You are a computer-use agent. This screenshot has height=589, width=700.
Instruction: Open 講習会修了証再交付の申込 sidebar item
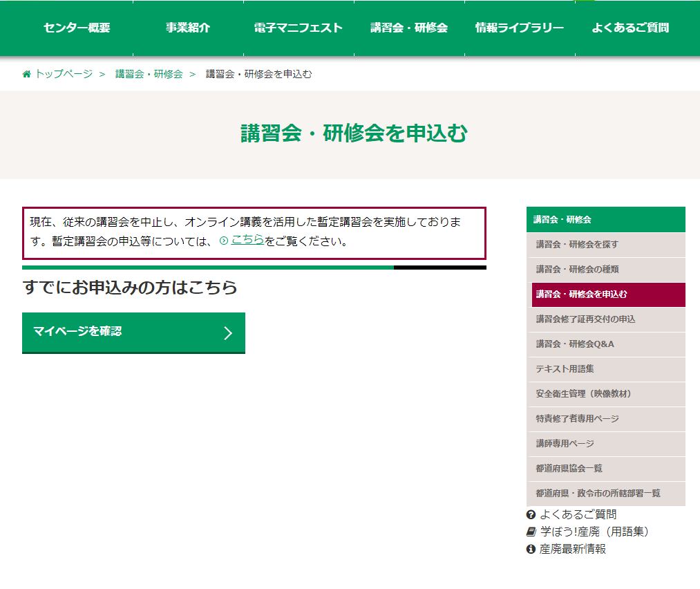[585, 319]
